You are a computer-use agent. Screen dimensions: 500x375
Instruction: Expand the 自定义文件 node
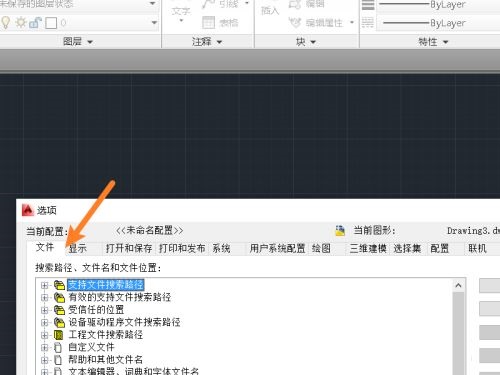point(44,347)
